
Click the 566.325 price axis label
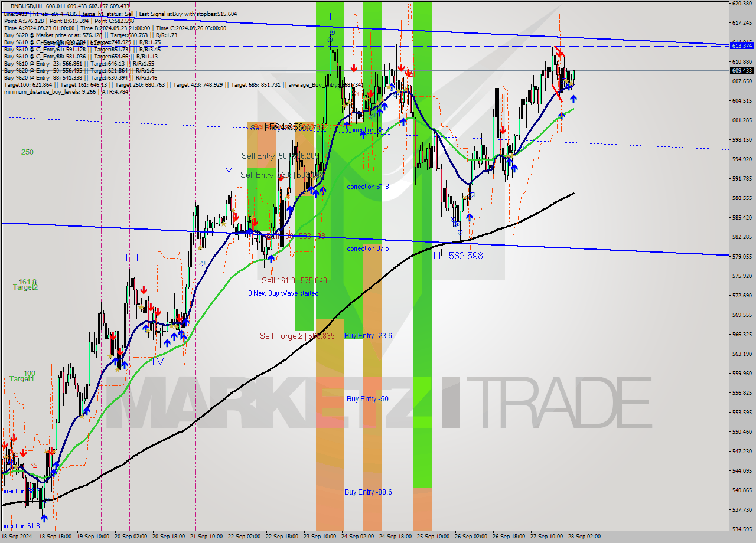pos(742,335)
